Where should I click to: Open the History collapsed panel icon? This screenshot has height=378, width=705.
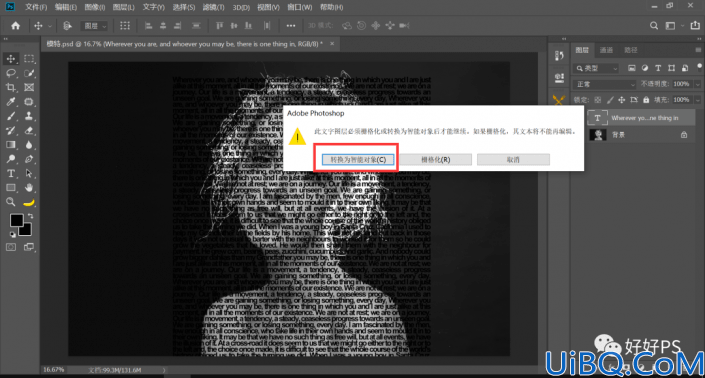(x=559, y=56)
